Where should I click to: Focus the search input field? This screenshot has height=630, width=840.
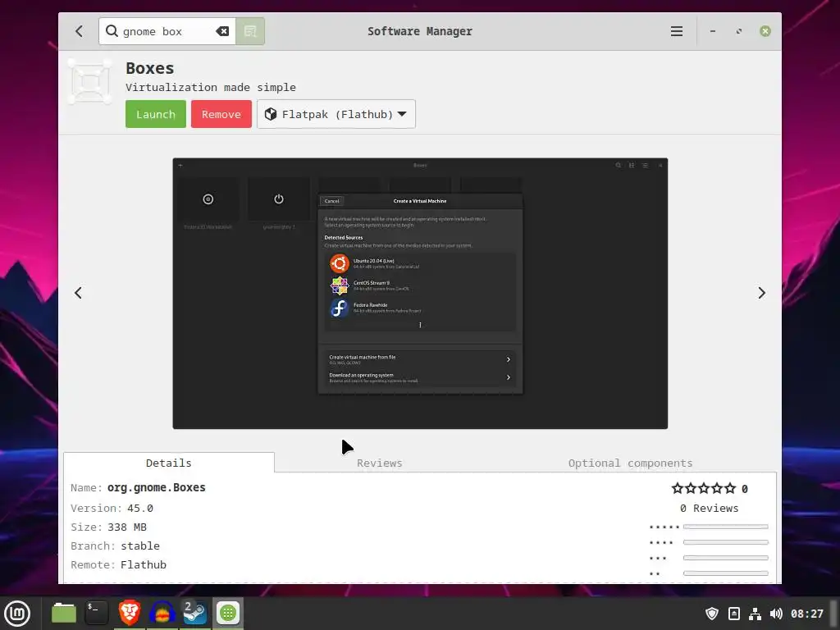tap(167, 31)
